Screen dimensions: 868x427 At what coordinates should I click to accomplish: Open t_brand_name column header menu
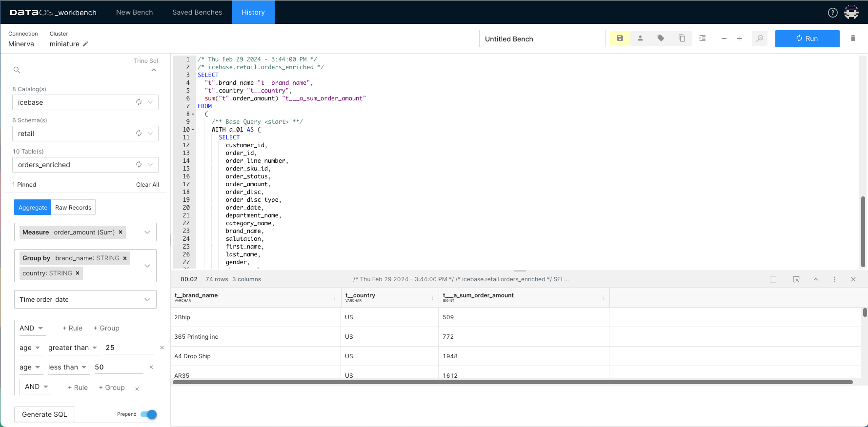tap(335, 297)
